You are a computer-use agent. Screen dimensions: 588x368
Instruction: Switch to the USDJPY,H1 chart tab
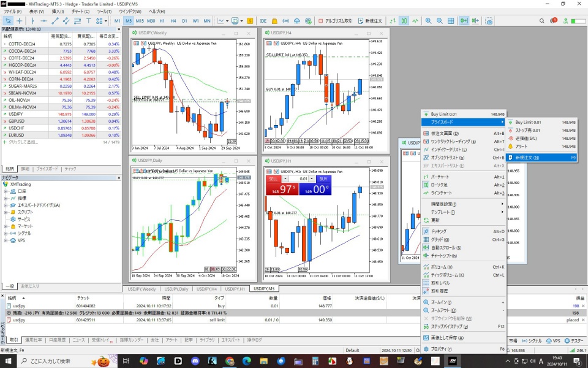coord(234,288)
